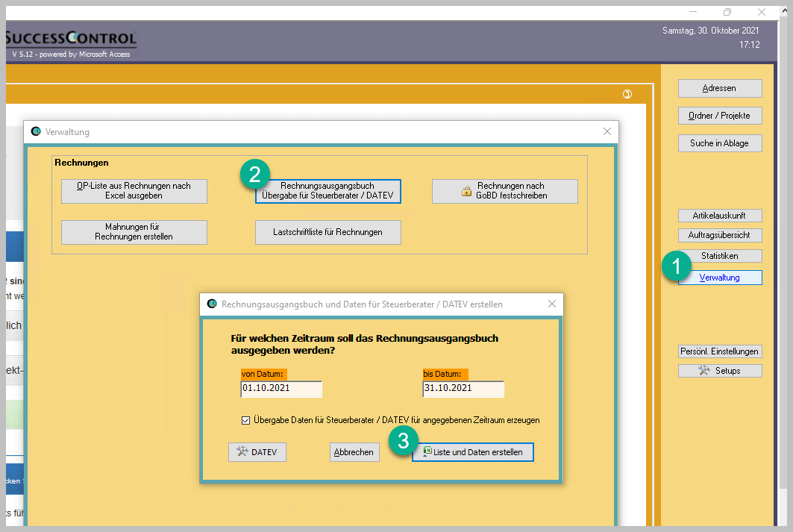This screenshot has height=532, width=793.
Task: Click OP-Liste aus Rechnungen nach Excel
Action: pos(134,191)
